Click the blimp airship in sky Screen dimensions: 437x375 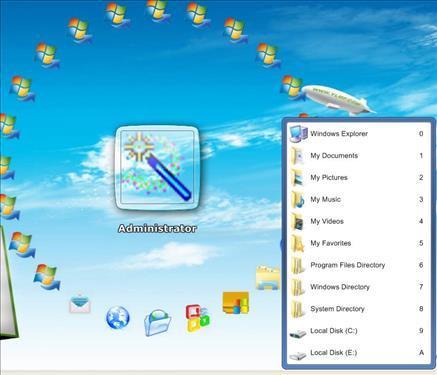tap(338, 99)
